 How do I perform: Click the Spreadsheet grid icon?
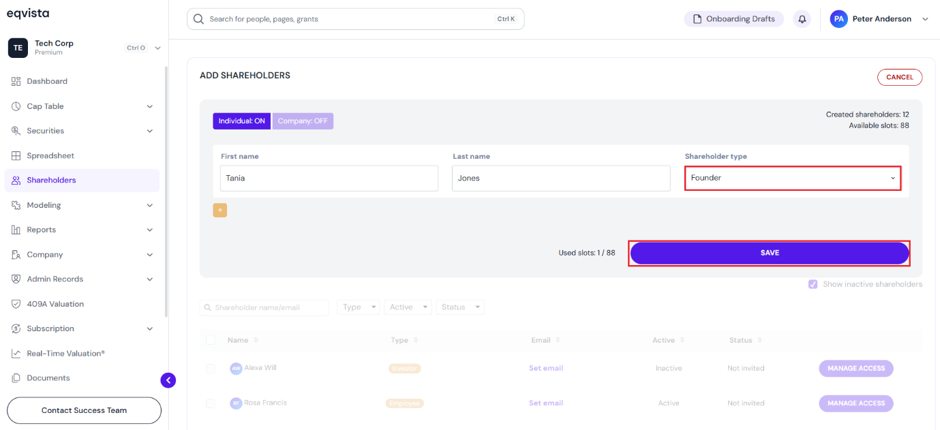16,155
